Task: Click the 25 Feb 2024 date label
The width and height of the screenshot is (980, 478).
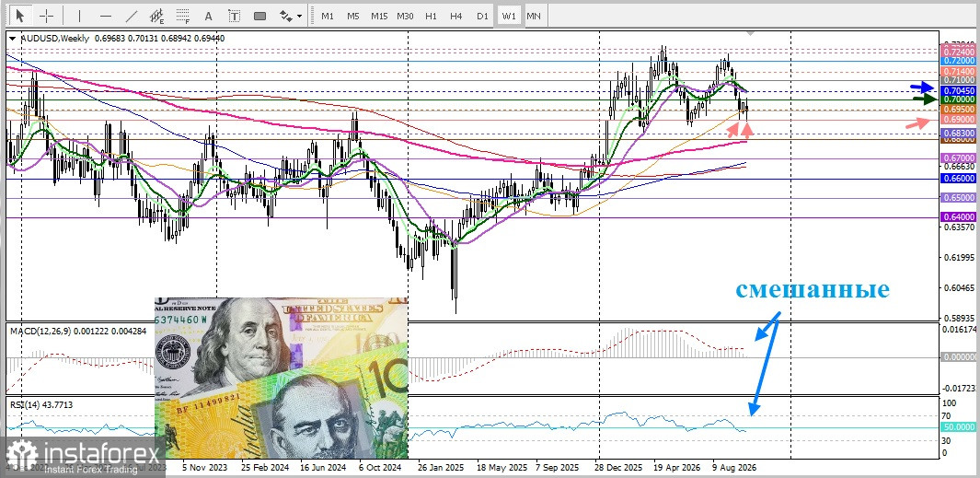Action: pyautogui.click(x=265, y=467)
